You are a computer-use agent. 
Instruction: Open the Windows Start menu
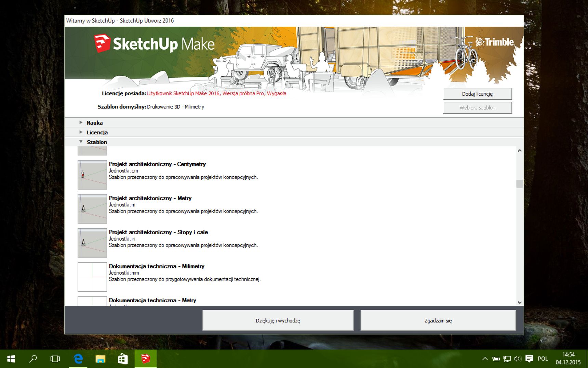[11, 359]
